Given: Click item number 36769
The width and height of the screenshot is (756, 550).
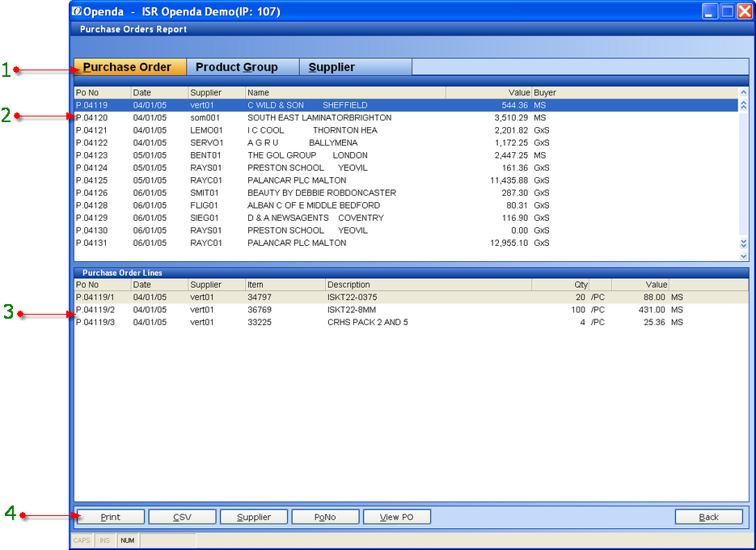Looking at the screenshot, I should coord(260,310).
